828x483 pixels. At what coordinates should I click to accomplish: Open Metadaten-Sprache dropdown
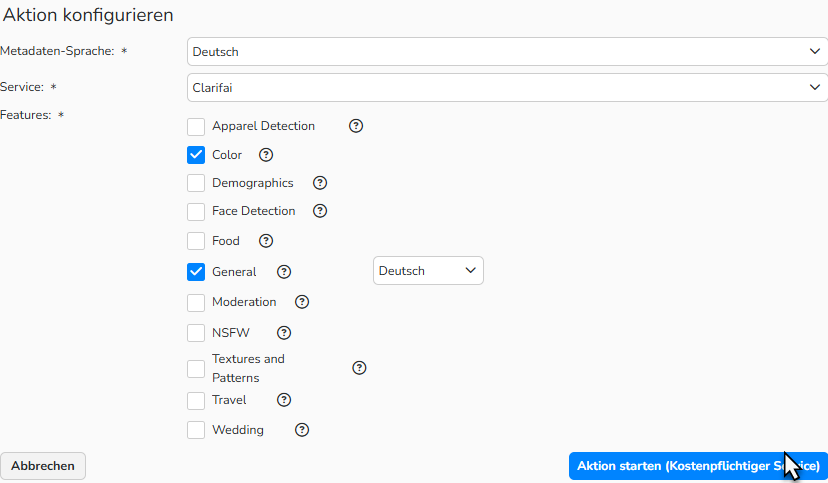coord(507,52)
